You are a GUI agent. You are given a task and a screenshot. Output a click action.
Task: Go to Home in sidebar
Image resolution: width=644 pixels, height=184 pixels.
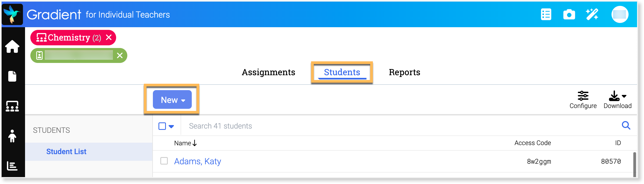(x=12, y=47)
